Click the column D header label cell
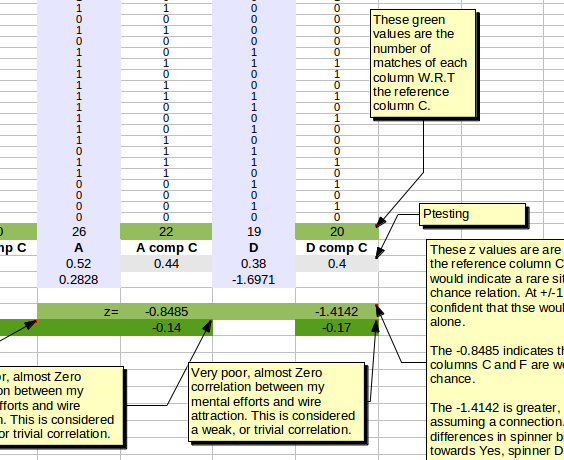Viewport: 564px width, 460px height. click(254, 248)
